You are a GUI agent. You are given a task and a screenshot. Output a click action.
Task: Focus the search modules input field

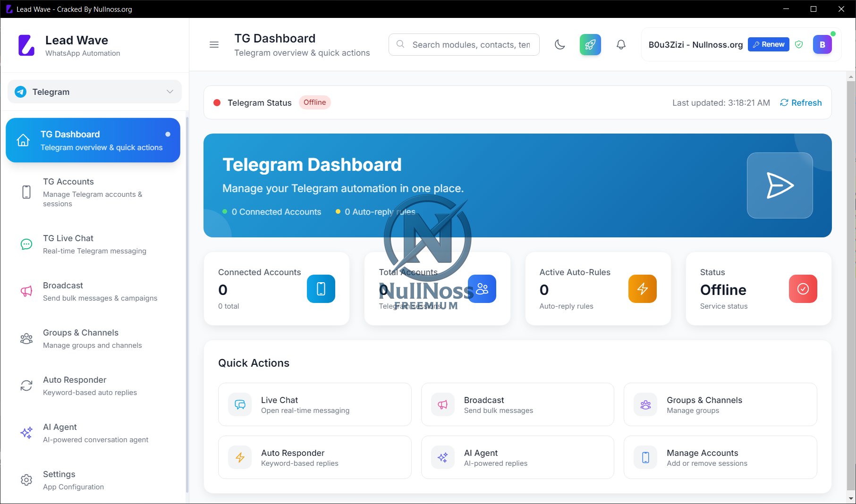coord(464,45)
